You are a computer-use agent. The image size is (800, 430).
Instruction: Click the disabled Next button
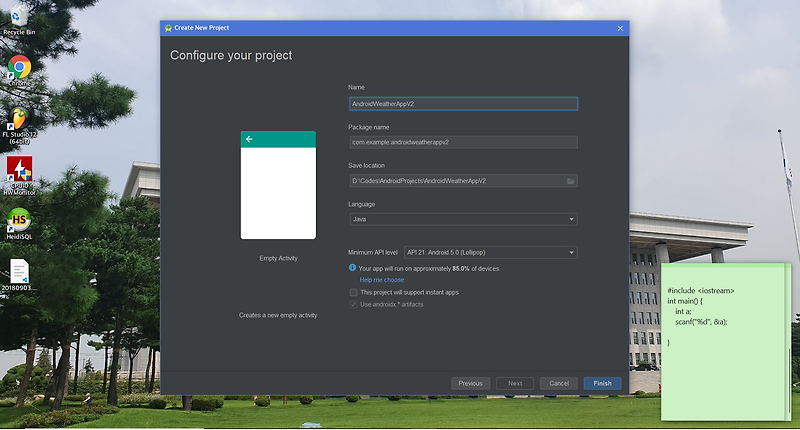tap(515, 384)
